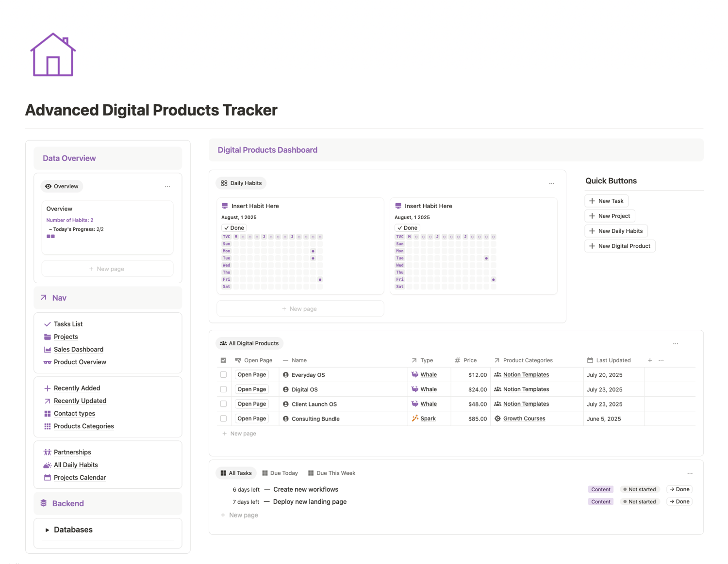
Task: Click the purple house page icon
Action: (x=53, y=55)
